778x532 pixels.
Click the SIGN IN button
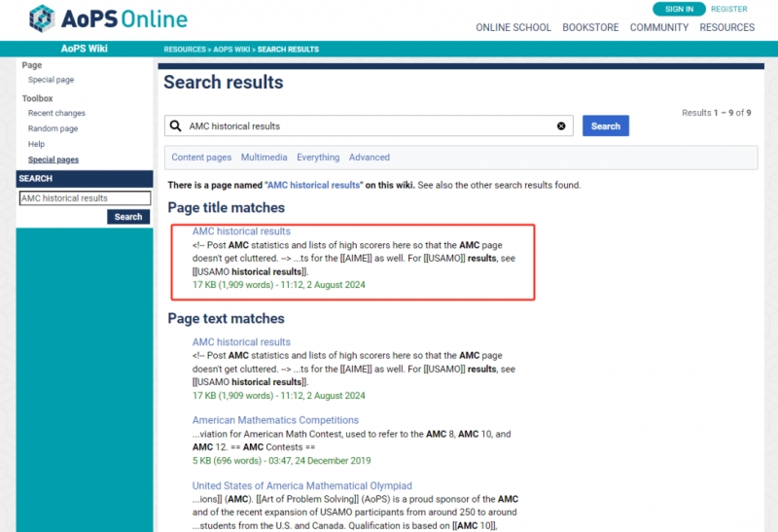pos(679,9)
